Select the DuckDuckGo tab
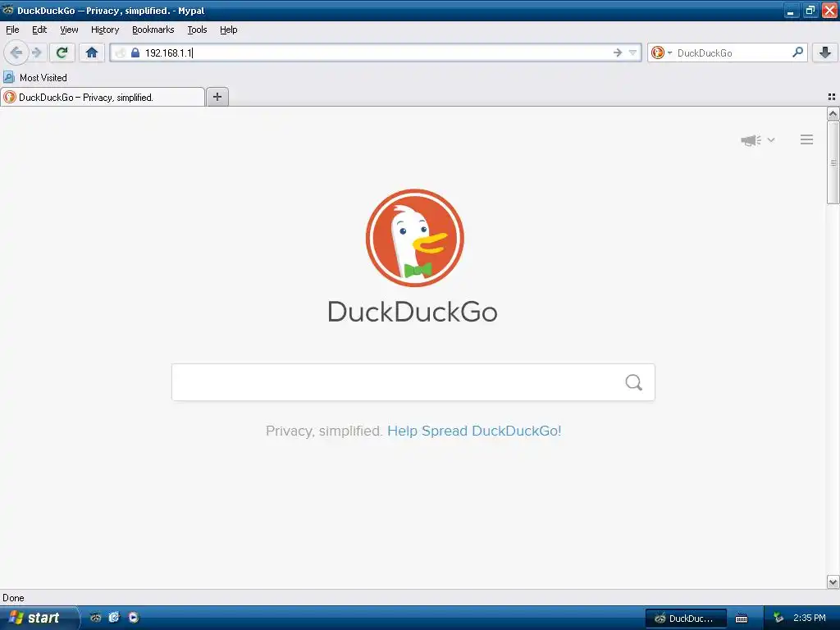 tap(103, 97)
